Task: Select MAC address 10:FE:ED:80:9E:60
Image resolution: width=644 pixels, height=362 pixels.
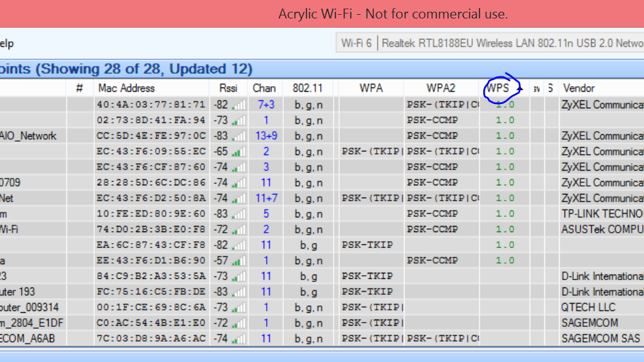Action: click(151, 214)
